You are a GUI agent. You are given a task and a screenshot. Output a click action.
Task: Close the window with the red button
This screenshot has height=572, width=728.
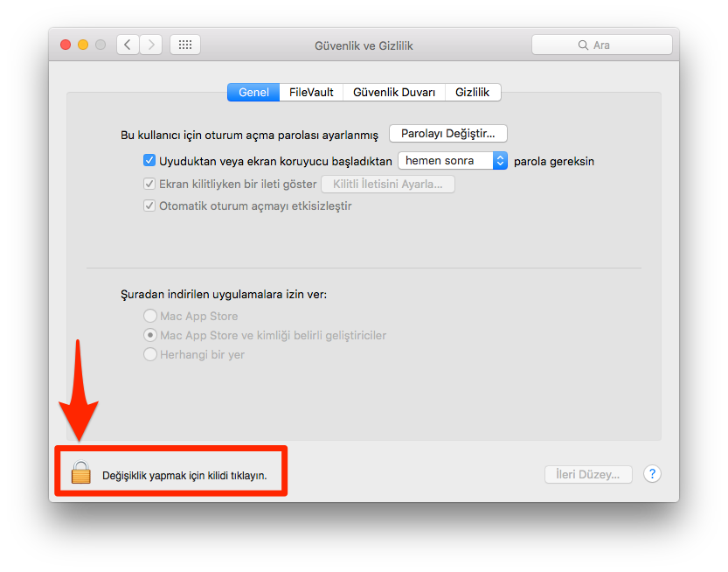point(66,45)
